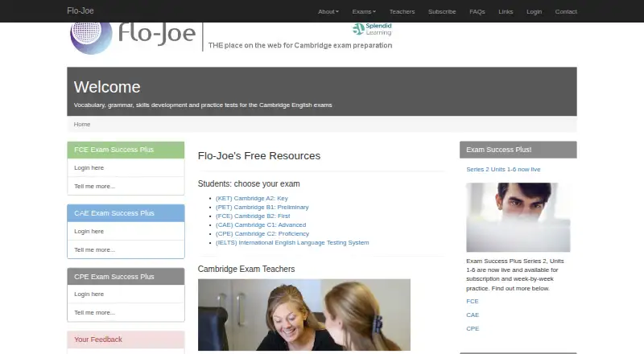Image resolution: width=644 pixels, height=354 pixels.
Task: Click the Your Feedback panel header
Action: tap(126, 340)
